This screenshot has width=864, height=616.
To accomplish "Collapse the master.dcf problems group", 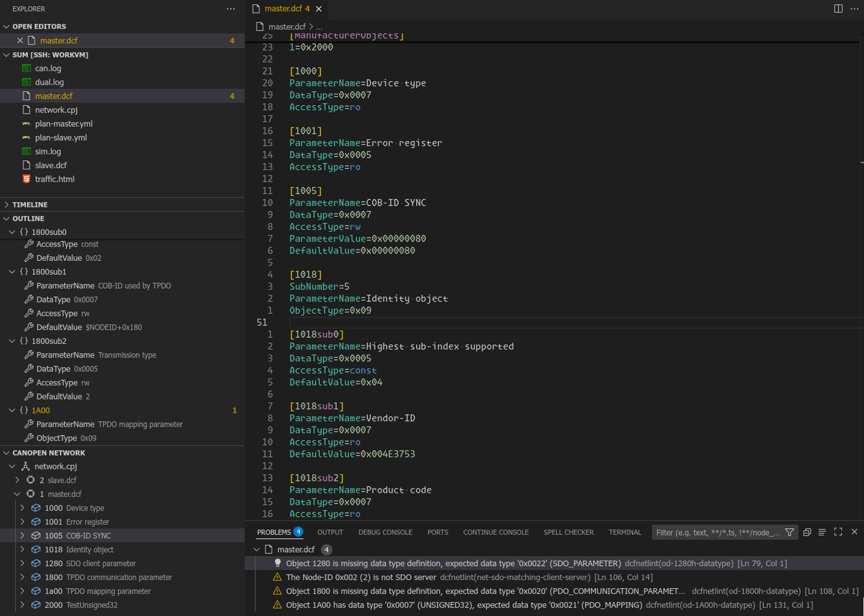I will point(257,550).
